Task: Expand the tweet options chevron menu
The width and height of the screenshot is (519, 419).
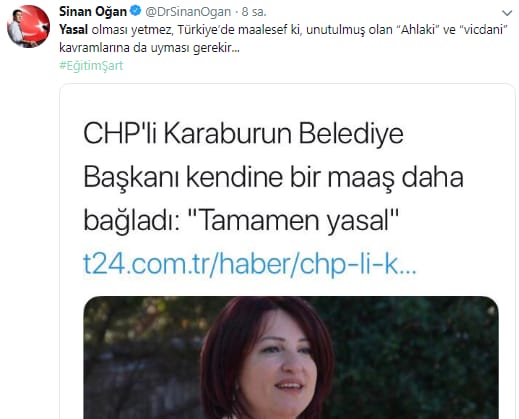Action: tap(507, 13)
